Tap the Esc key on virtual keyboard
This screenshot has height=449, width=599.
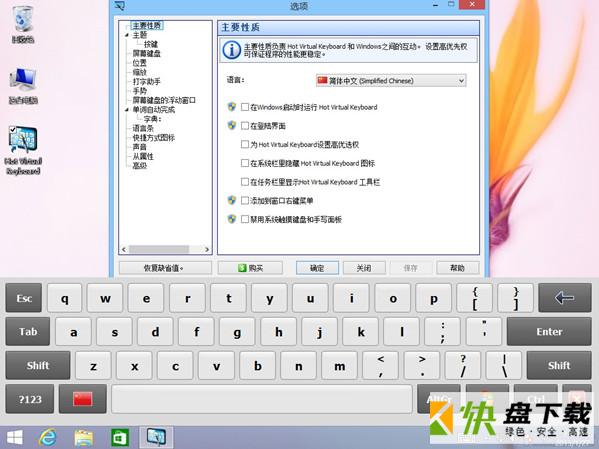24,298
